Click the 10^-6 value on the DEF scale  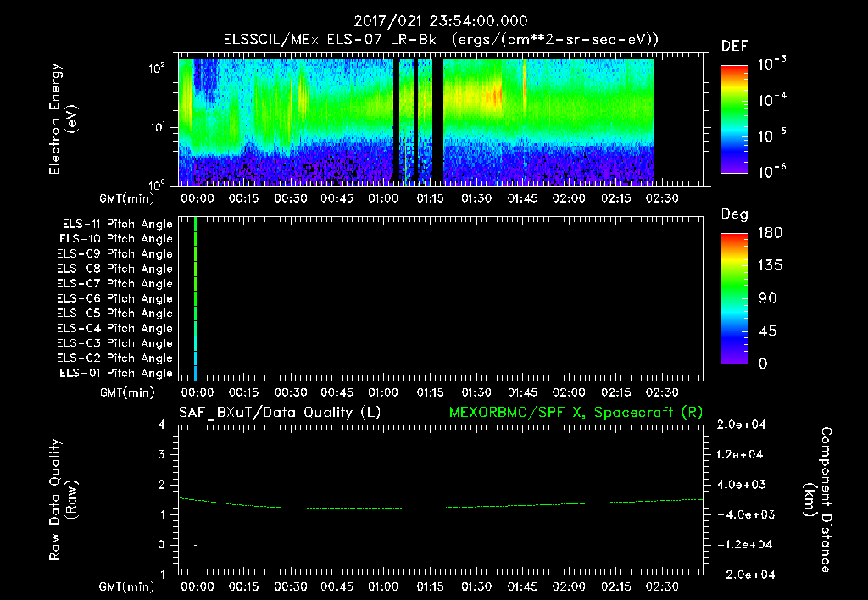tap(771, 171)
